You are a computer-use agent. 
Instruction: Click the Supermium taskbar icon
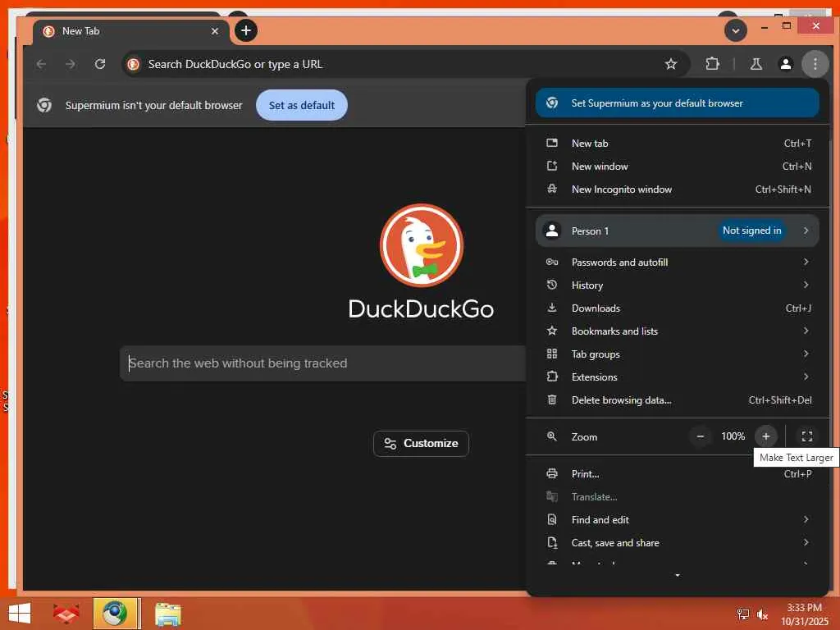tap(115, 614)
